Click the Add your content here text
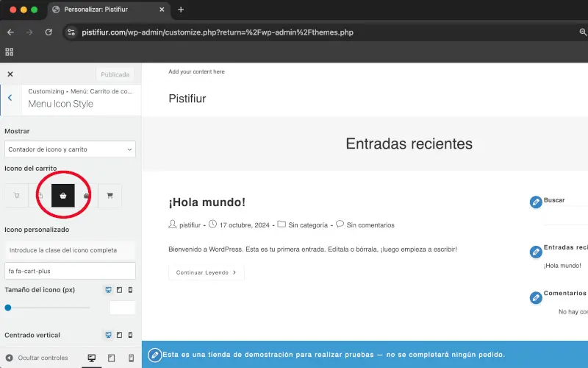Image resolution: width=588 pixels, height=368 pixels. [196, 71]
